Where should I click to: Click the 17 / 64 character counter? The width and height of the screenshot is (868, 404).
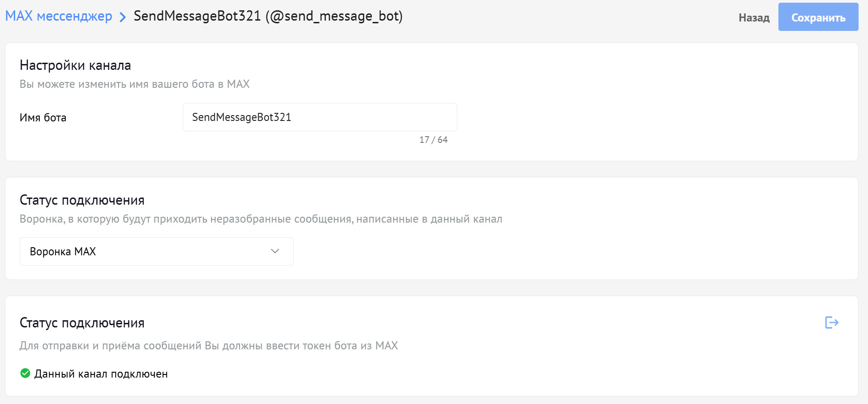click(x=433, y=140)
